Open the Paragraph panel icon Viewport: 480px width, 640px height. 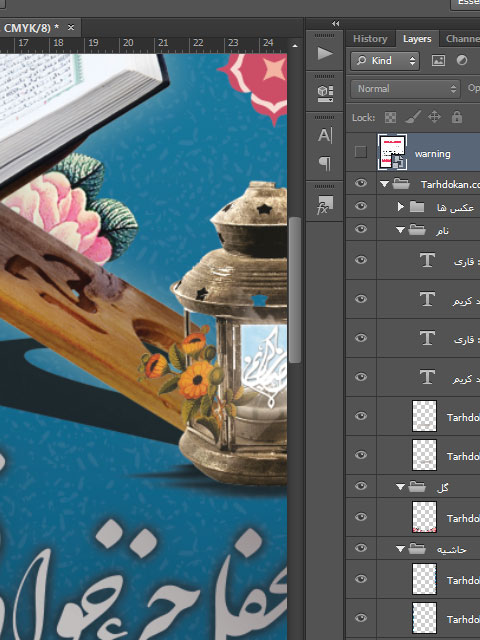325,163
